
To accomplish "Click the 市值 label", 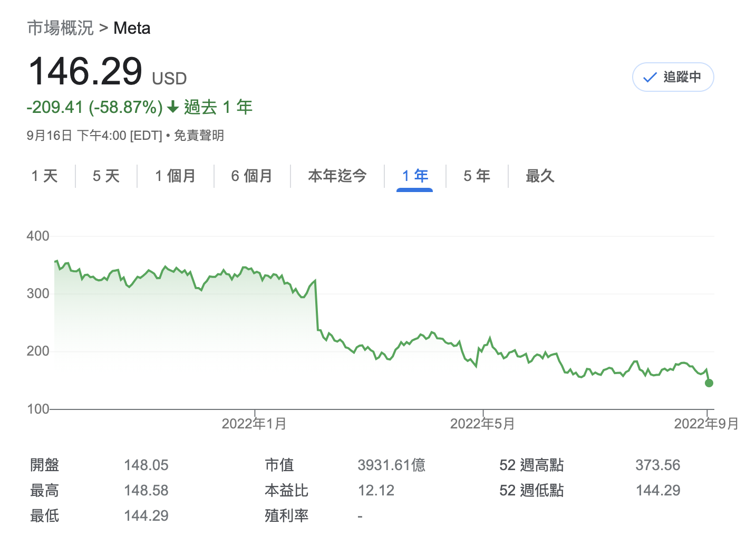I will pyautogui.click(x=279, y=465).
